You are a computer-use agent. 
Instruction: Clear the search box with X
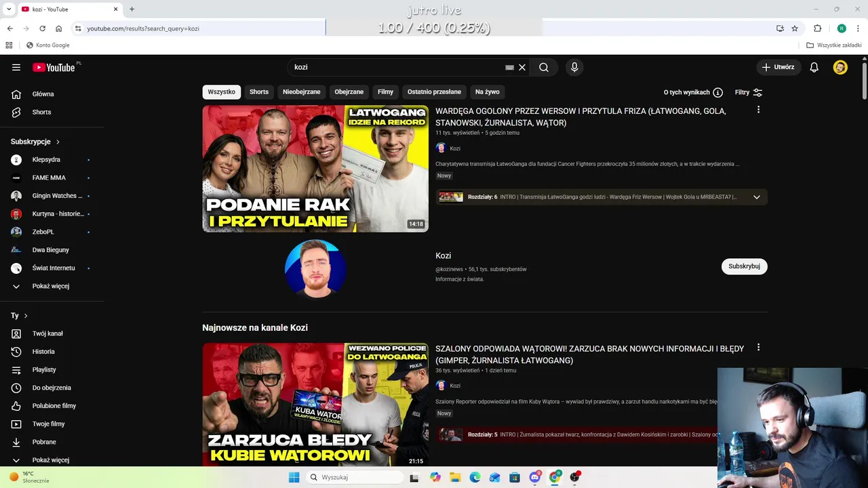click(522, 67)
